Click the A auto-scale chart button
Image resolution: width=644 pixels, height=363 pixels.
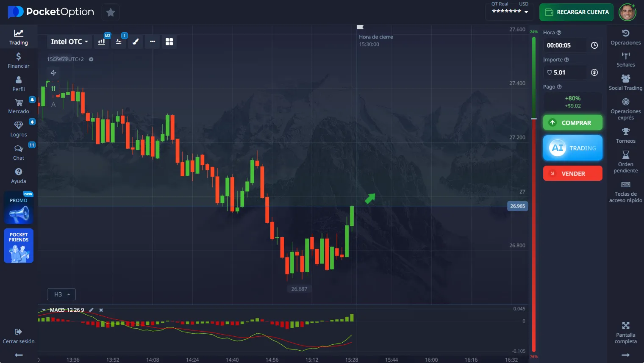pos(53,104)
